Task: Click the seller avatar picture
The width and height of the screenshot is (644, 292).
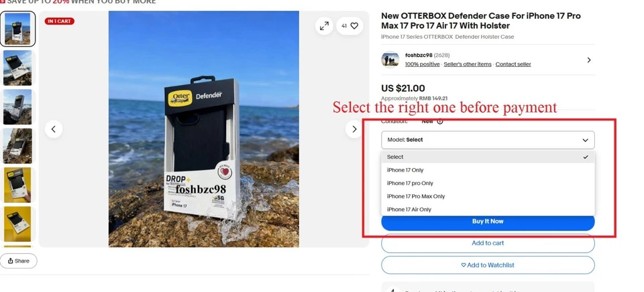Action: 390,60
